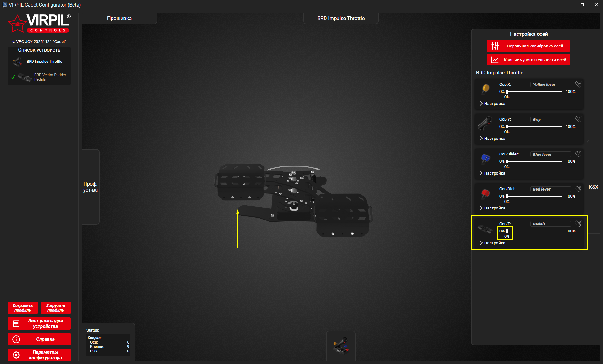The width and height of the screenshot is (603, 364).
Task: Expand Настройка under Ось Z
Action: pyautogui.click(x=493, y=243)
